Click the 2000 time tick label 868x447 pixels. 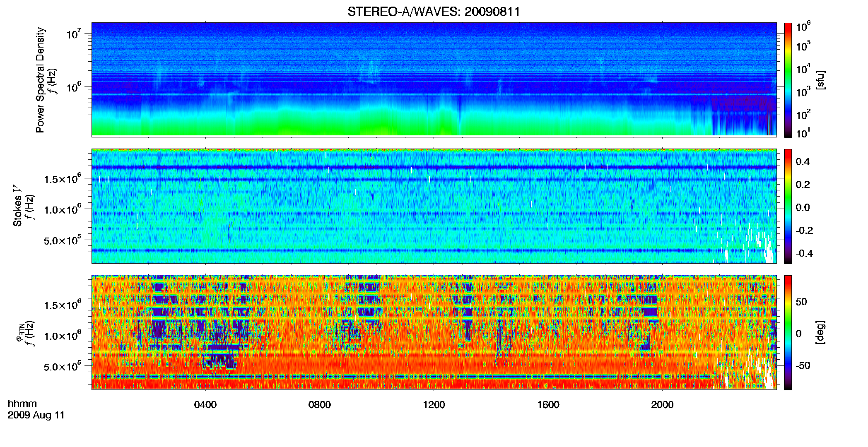click(662, 405)
